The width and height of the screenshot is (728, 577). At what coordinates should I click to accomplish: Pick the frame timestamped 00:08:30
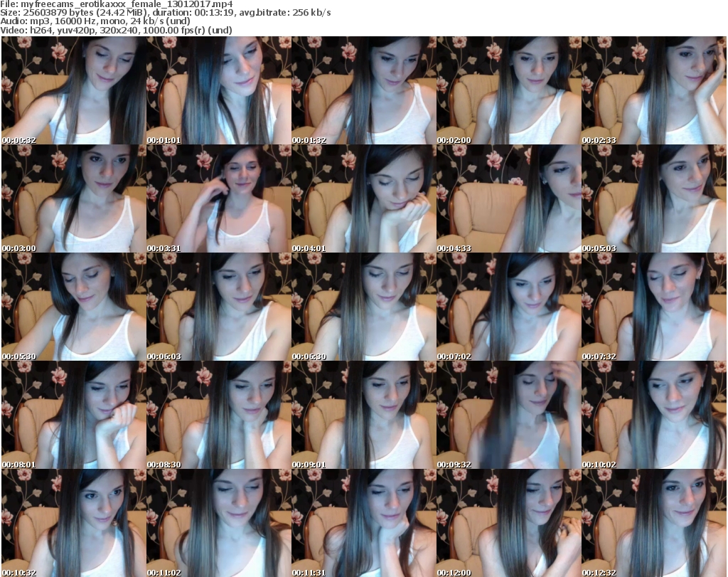click(x=219, y=415)
